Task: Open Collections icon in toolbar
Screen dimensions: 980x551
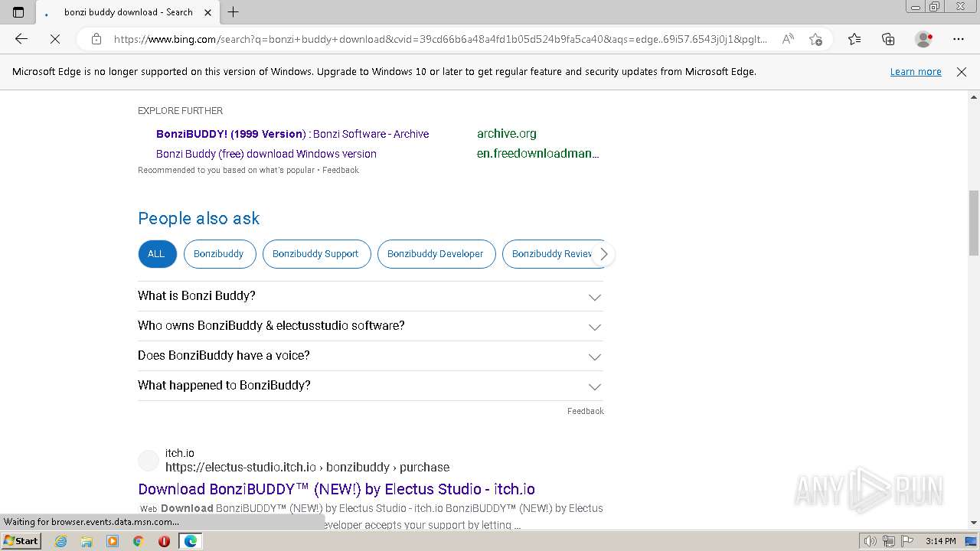Action: tap(888, 39)
